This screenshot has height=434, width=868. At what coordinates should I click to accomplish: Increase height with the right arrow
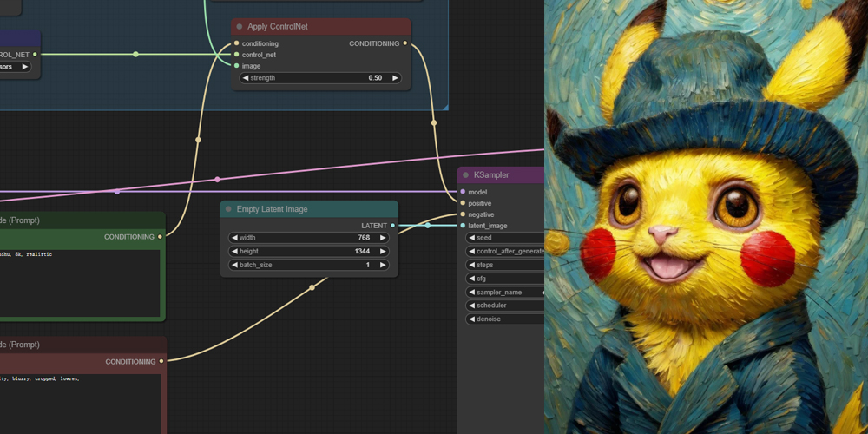383,252
